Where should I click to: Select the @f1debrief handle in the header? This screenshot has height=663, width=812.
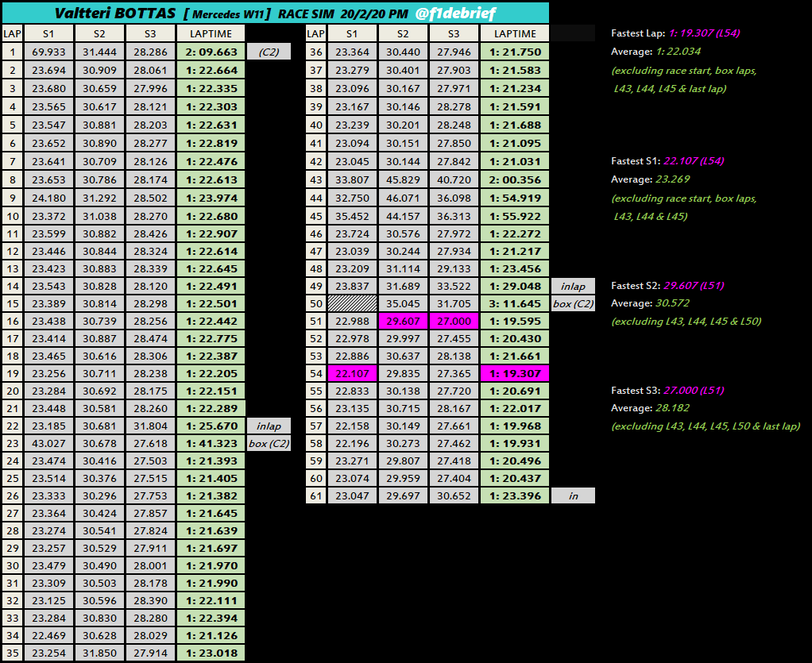pyautogui.click(x=455, y=13)
